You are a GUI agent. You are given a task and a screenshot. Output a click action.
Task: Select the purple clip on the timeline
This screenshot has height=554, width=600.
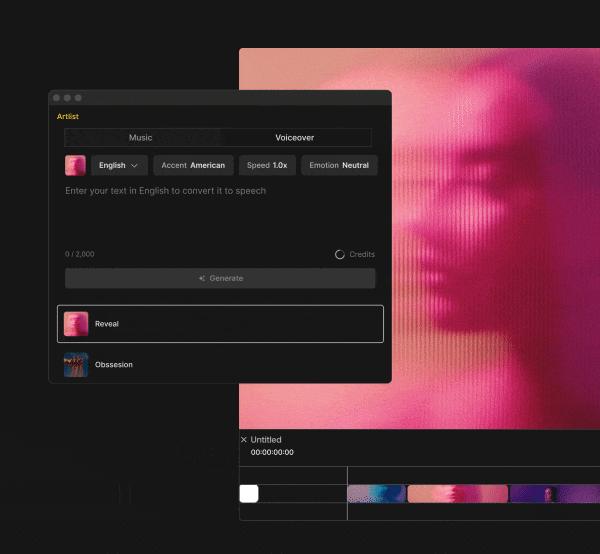click(554, 493)
